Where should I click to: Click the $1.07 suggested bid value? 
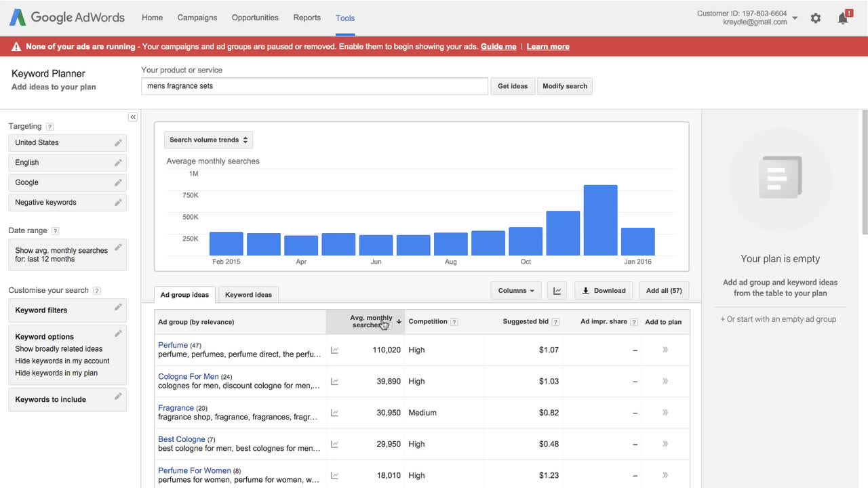(x=549, y=350)
